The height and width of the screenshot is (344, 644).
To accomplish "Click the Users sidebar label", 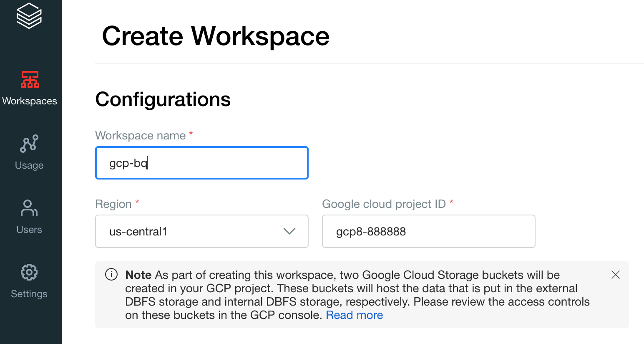I will 29,230.
